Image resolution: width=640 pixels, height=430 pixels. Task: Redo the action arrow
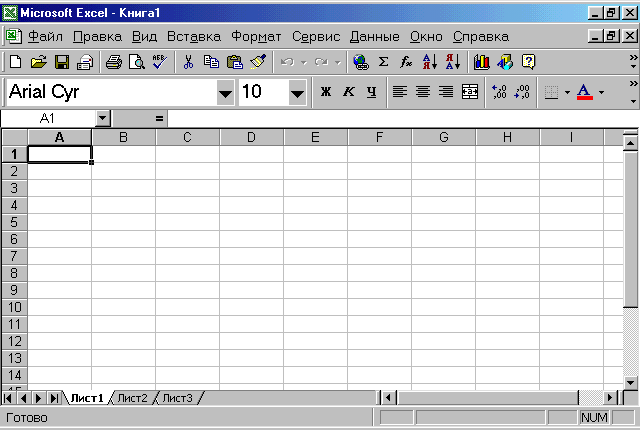pos(322,62)
